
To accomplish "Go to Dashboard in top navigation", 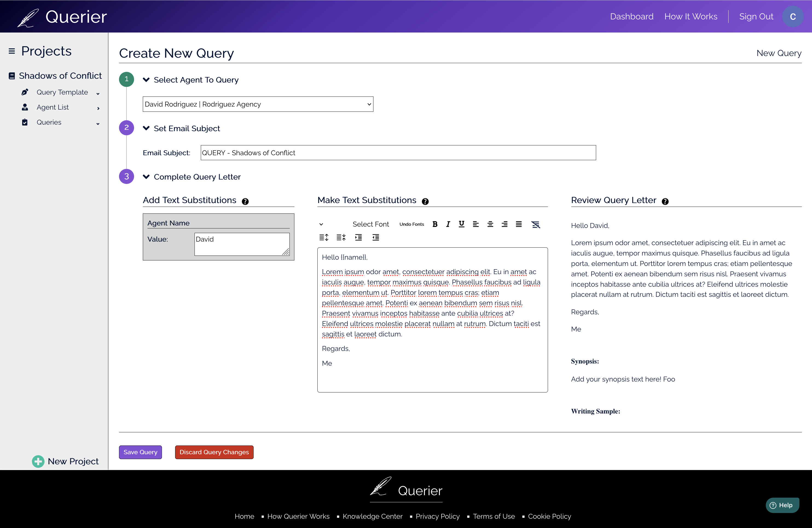I will (x=631, y=16).
